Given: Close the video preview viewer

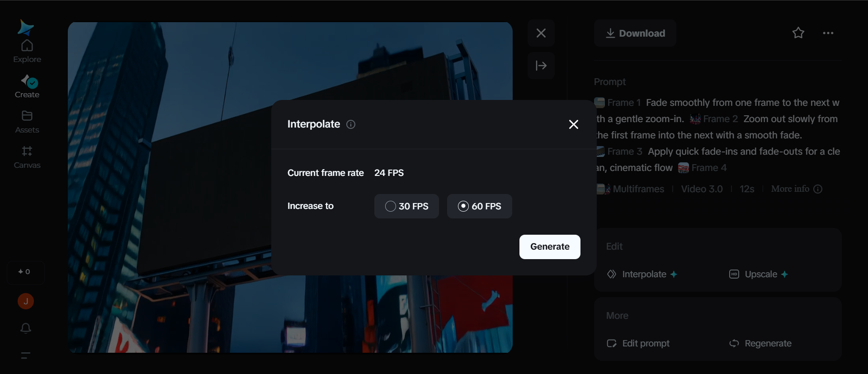Looking at the screenshot, I should pos(541,33).
